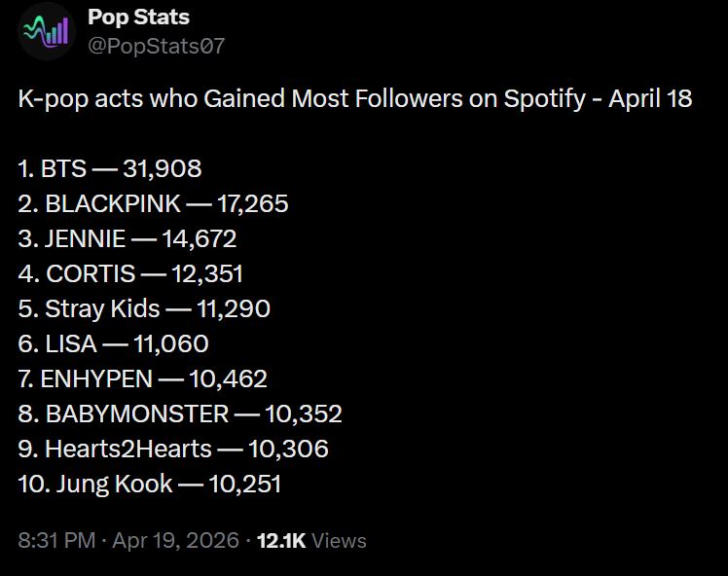Click the ENHYPEN ranking entry

(x=142, y=379)
